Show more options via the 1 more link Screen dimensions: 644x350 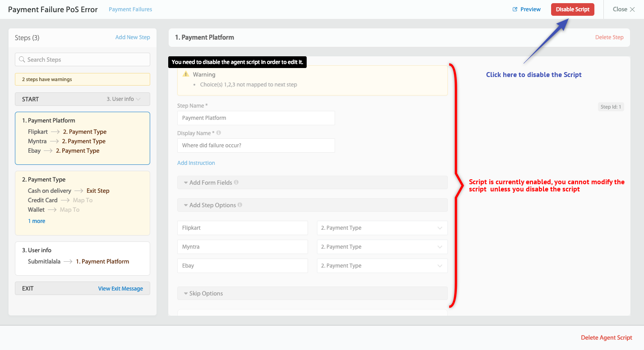[37, 221]
